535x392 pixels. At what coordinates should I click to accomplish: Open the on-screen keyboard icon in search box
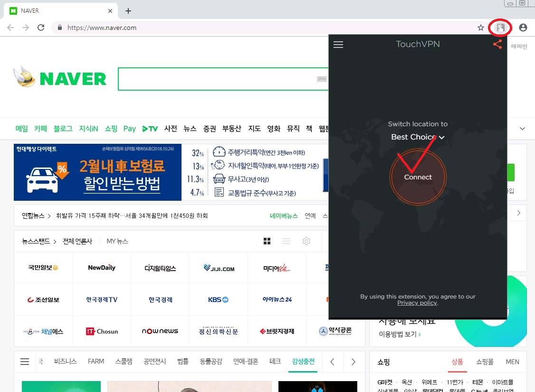click(322, 79)
